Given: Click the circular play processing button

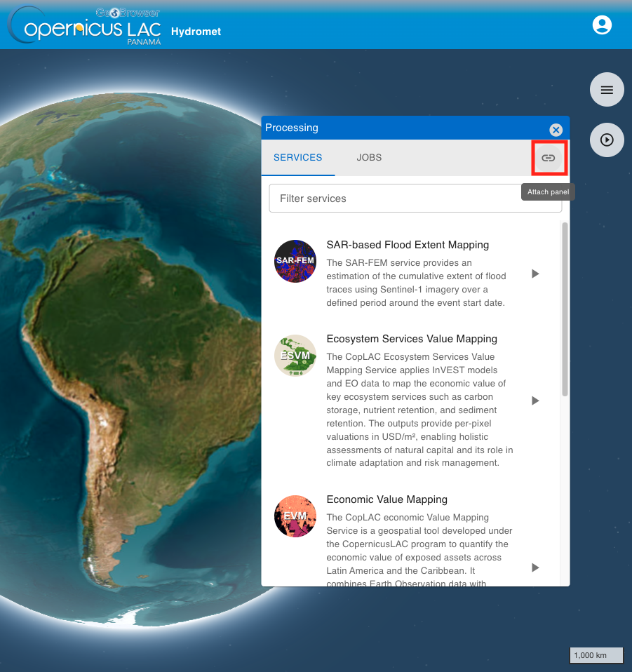Looking at the screenshot, I should pos(607,140).
